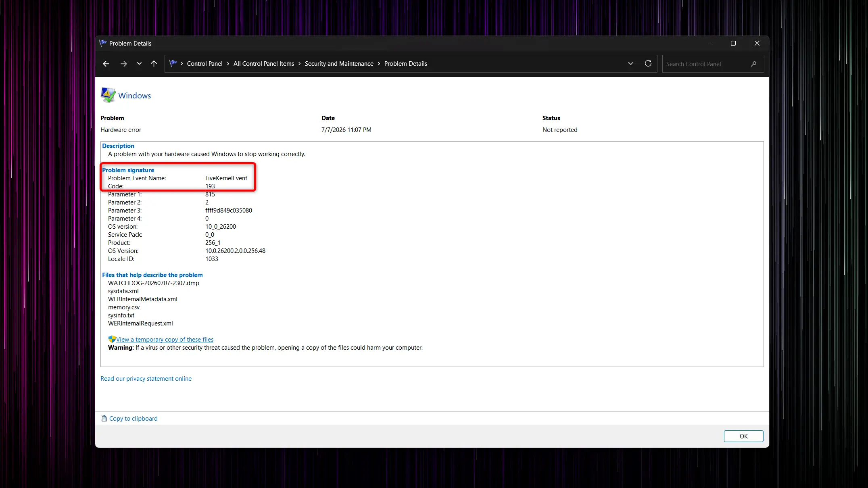Image resolution: width=868 pixels, height=488 pixels.
Task: Select WERInternalRequest.xml file name
Action: click(x=140, y=323)
